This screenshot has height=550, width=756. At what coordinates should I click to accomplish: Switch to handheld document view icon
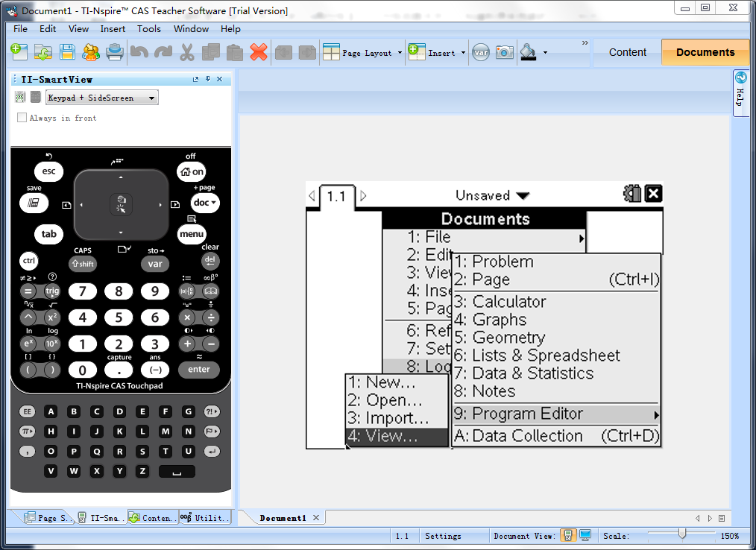tap(568, 536)
